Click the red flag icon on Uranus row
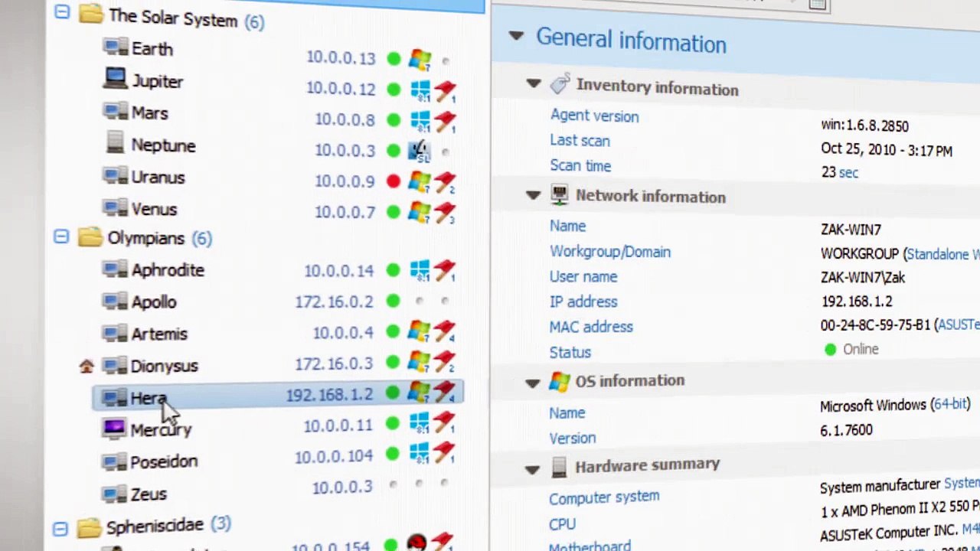Image resolution: width=980 pixels, height=551 pixels. [x=445, y=182]
